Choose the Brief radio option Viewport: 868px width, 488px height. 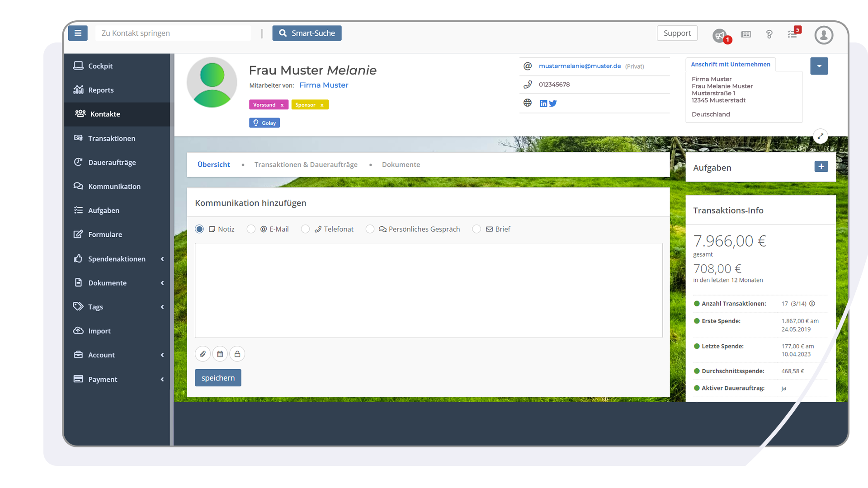coord(476,229)
